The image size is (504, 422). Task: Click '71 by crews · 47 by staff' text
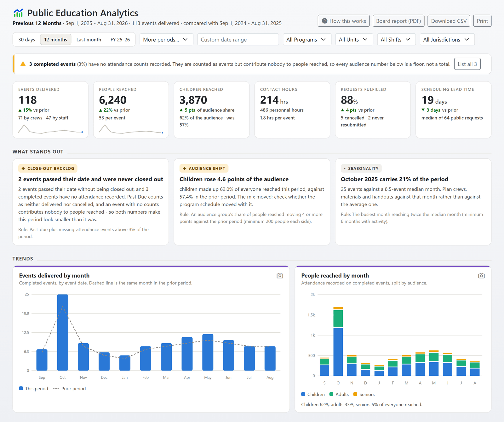point(43,118)
